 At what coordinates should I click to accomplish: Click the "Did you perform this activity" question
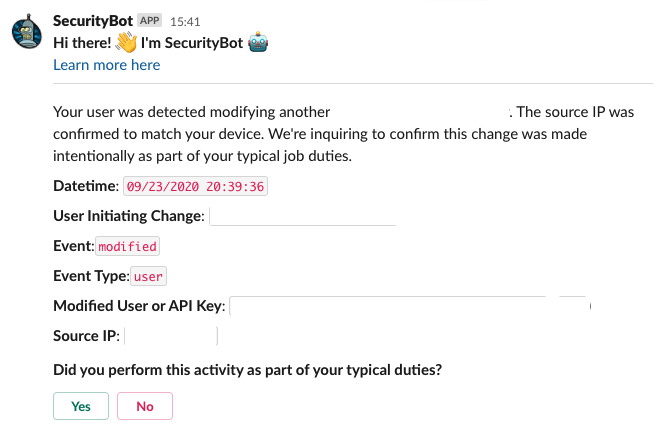(247, 369)
